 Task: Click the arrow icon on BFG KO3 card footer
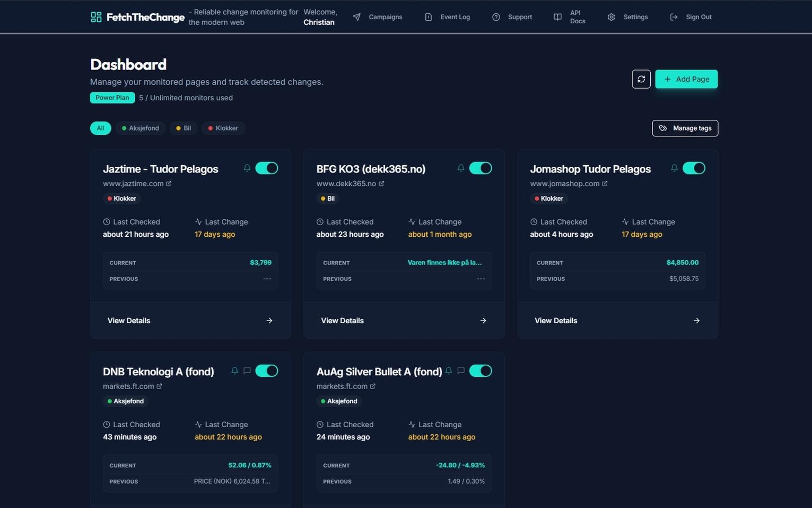click(x=483, y=321)
